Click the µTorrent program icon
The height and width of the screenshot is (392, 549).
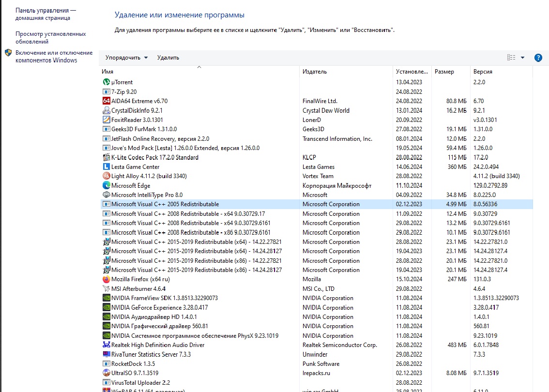point(107,82)
